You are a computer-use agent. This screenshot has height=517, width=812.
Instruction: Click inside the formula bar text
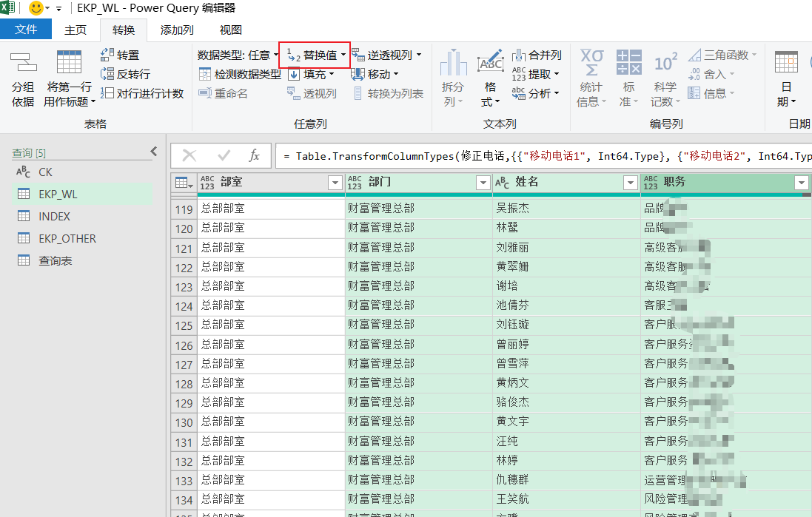click(x=544, y=156)
